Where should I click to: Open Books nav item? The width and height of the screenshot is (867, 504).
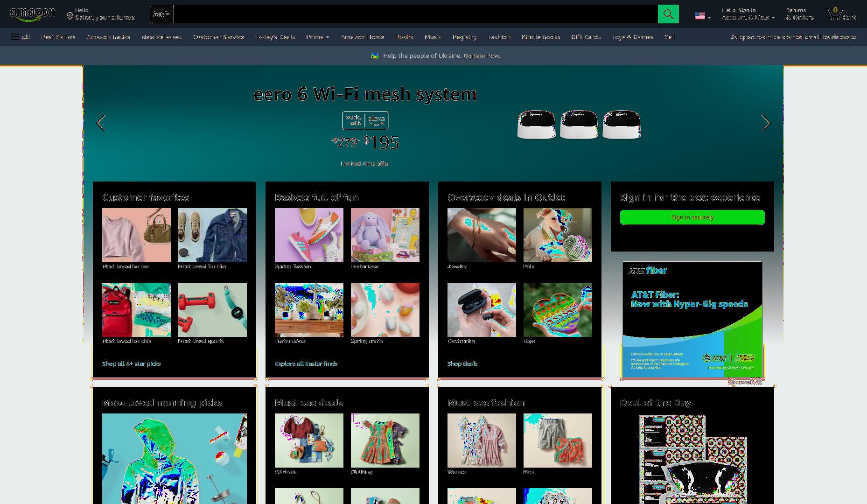(405, 37)
